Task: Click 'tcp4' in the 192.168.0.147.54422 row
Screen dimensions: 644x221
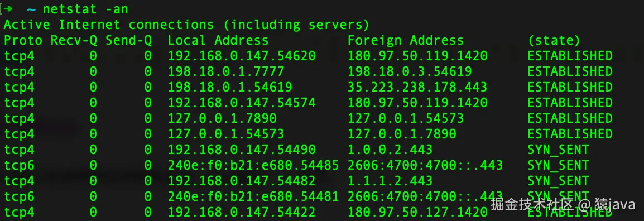Action: pos(20,212)
